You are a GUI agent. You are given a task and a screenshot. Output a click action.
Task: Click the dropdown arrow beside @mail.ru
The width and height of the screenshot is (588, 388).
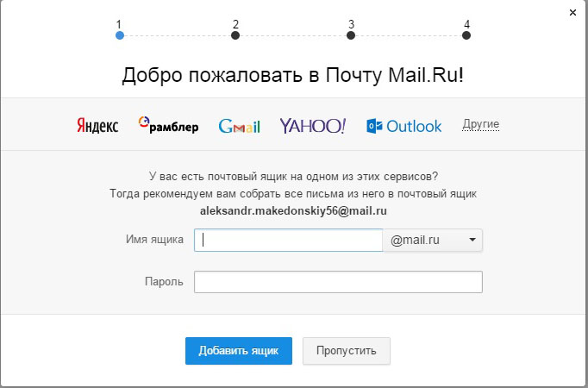point(472,241)
